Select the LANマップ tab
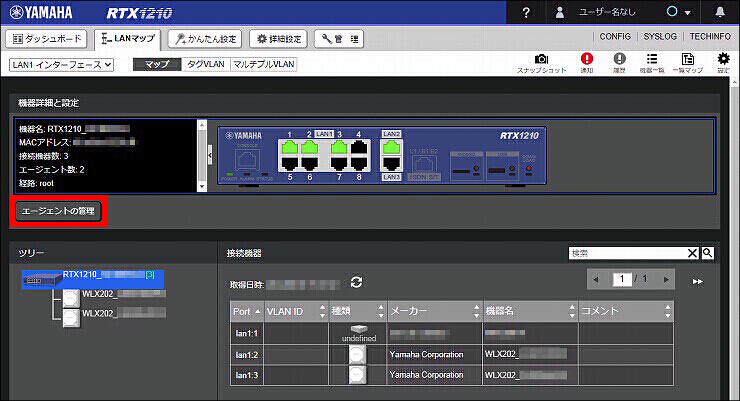This screenshot has width=740, height=401. click(128, 39)
